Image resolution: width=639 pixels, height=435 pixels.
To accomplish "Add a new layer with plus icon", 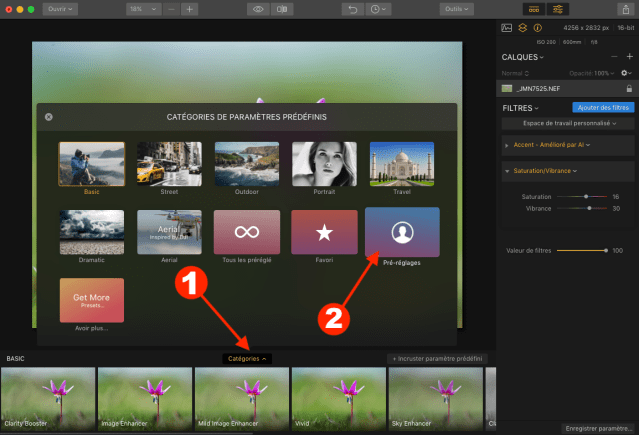I will click(629, 57).
